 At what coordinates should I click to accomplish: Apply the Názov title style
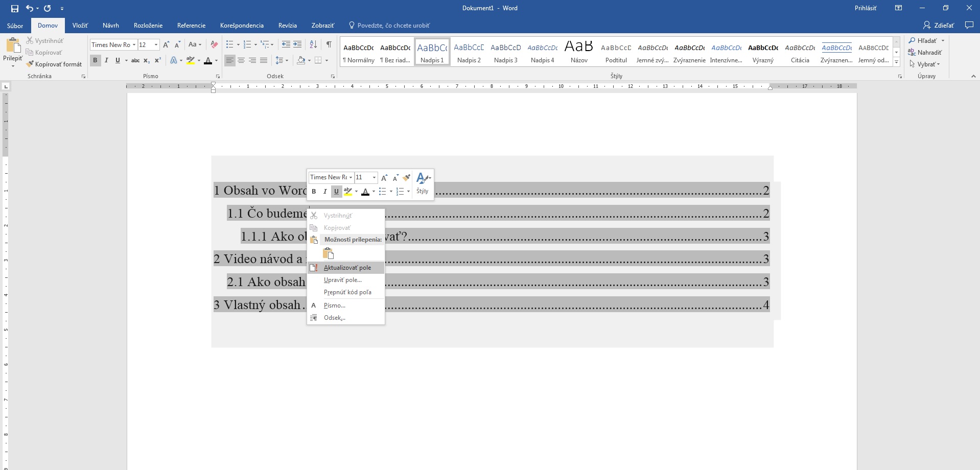tap(579, 52)
